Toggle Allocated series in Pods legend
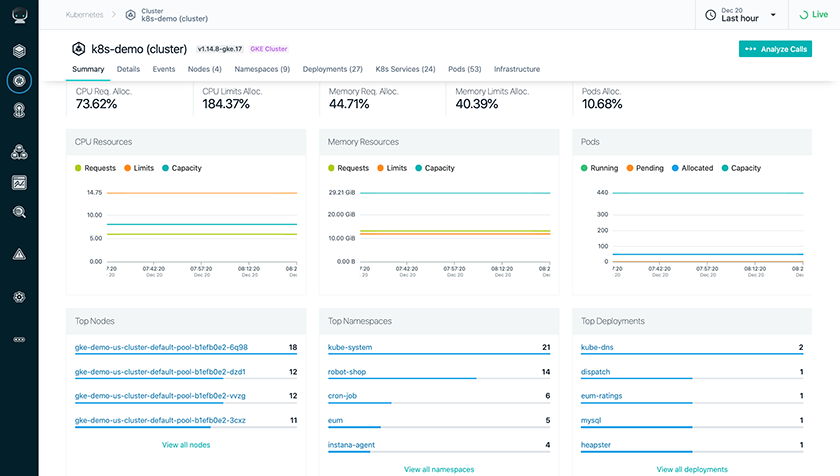This screenshot has width=840, height=476. click(693, 168)
